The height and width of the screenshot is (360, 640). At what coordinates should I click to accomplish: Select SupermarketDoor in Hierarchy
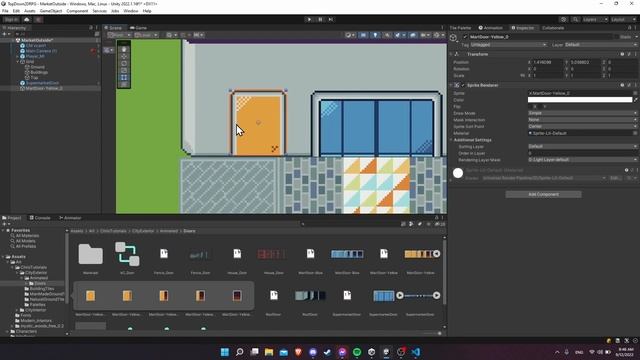point(42,83)
